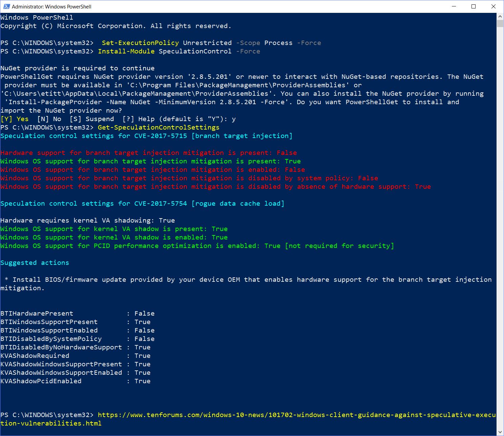Click 'Hardware support for branch target injection' line

pos(149,153)
